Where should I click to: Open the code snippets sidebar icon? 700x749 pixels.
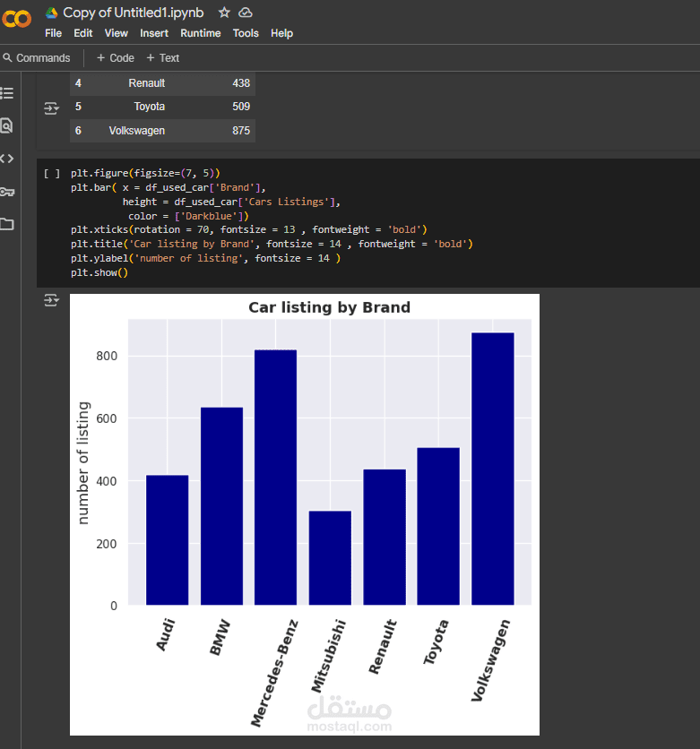6,159
